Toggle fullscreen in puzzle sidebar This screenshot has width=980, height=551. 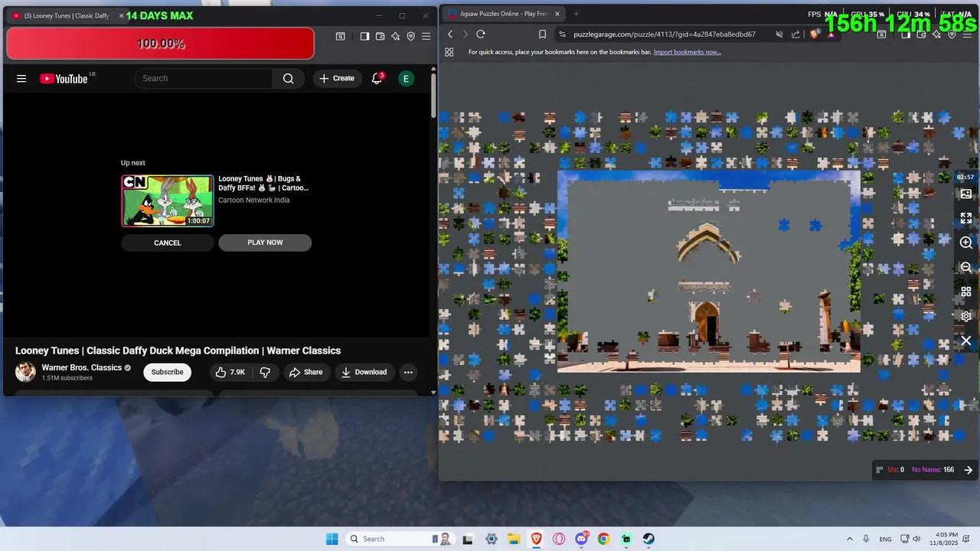tap(966, 218)
